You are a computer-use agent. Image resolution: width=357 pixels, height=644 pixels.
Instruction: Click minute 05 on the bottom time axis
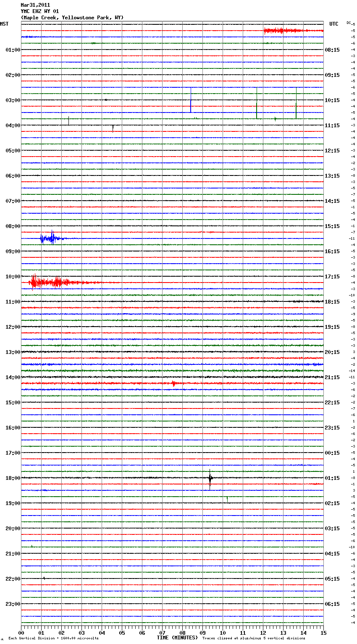pos(122,633)
